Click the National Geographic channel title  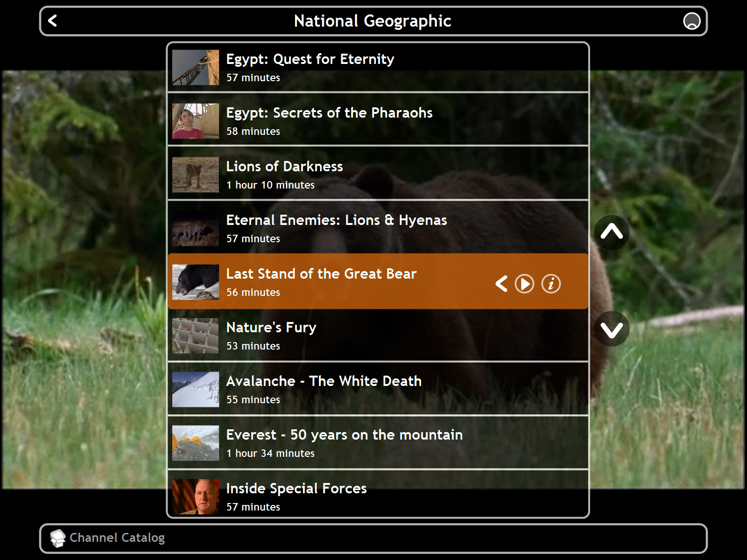tap(373, 21)
